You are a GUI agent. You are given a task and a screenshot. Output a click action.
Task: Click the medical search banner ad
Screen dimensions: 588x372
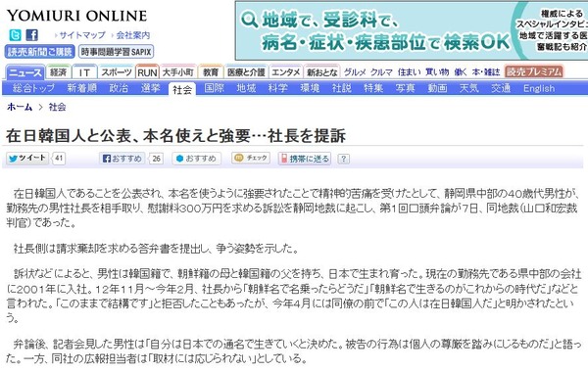tap(412, 30)
